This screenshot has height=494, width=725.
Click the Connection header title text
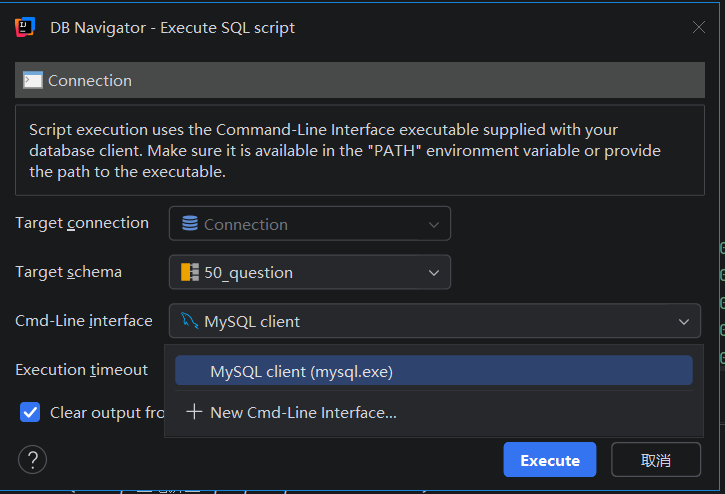point(90,80)
